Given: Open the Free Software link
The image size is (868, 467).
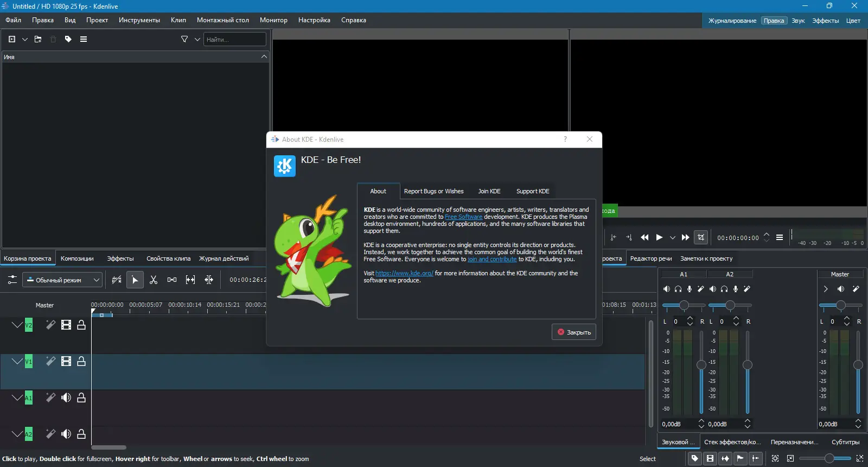Looking at the screenshot, I should pyautogui.click(x=463, y=217).
